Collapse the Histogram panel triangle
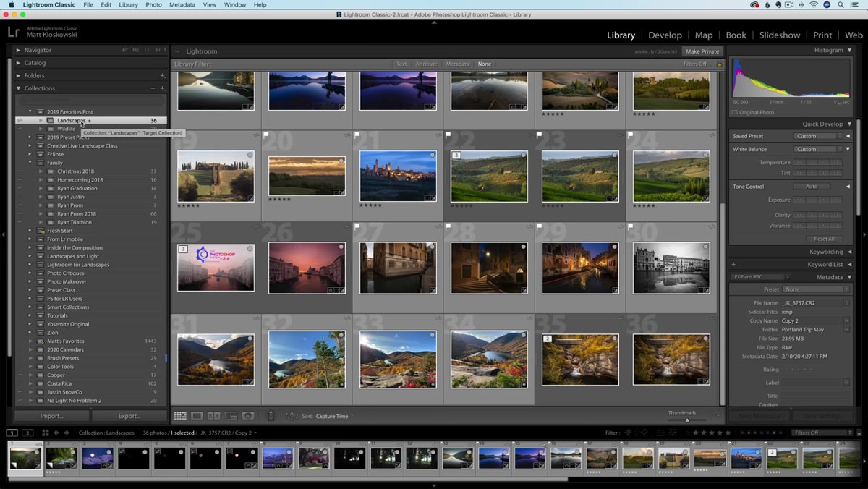 tap(849, 50)
